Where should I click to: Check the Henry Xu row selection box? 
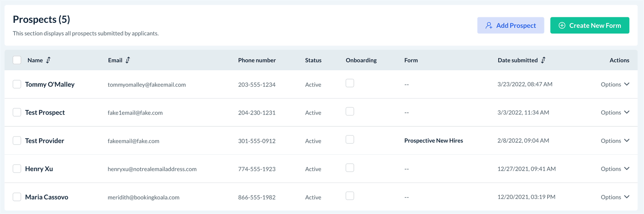click(17, 169)
